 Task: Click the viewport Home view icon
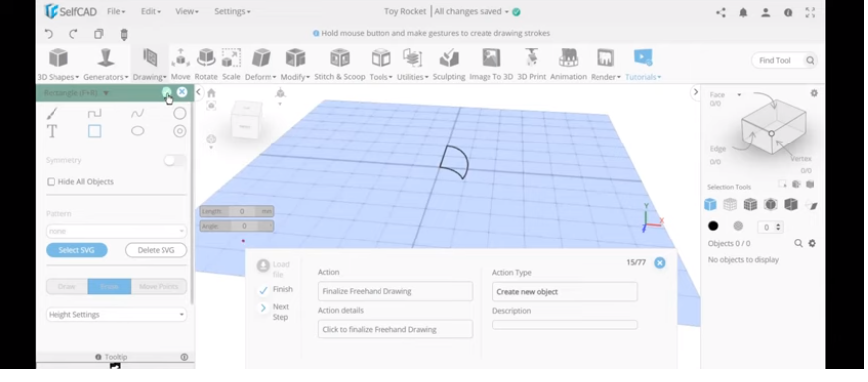pos(211,93)
